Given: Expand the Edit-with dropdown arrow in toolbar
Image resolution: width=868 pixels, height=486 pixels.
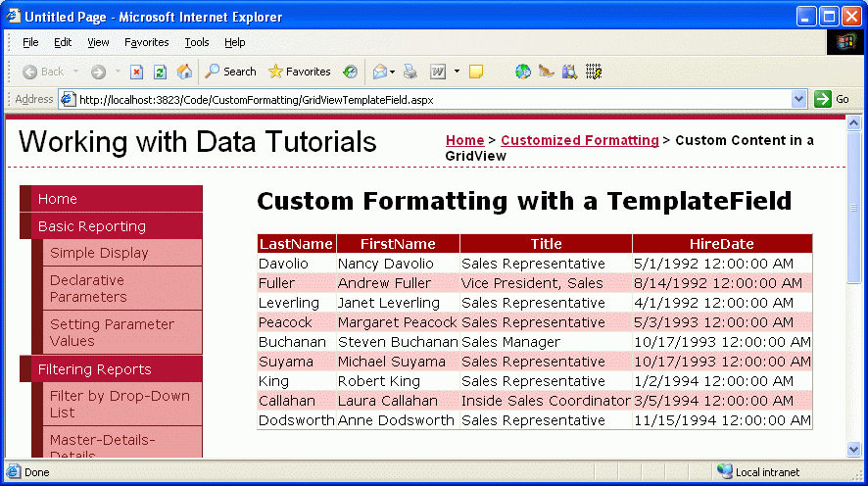Looking at the screenshot, I should (457, 72).
